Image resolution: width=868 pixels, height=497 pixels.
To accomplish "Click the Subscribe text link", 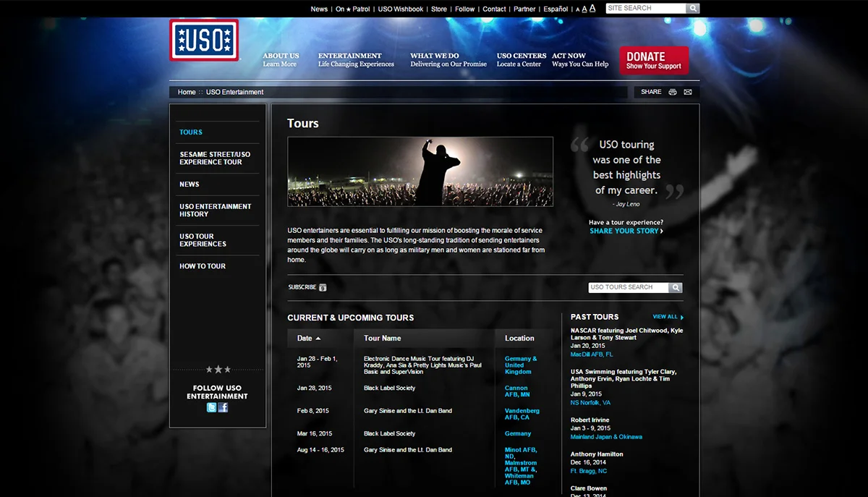I will (302, 287).
